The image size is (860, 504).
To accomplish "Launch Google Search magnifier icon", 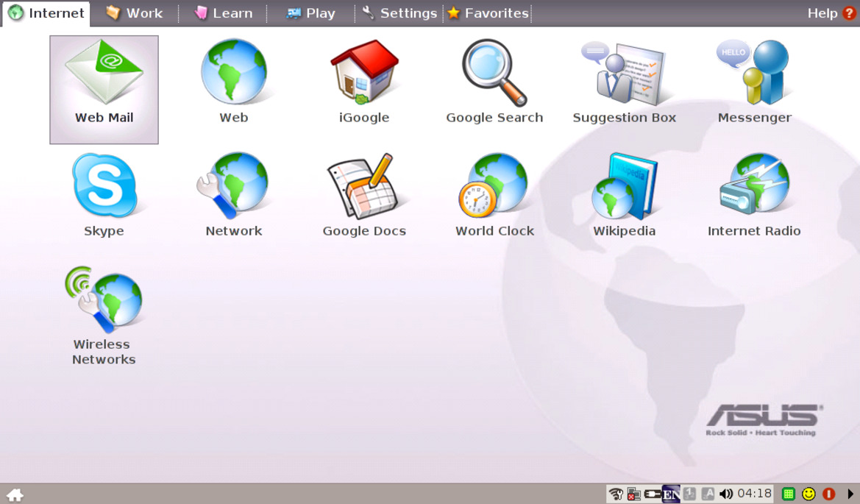I will (494, 81).
